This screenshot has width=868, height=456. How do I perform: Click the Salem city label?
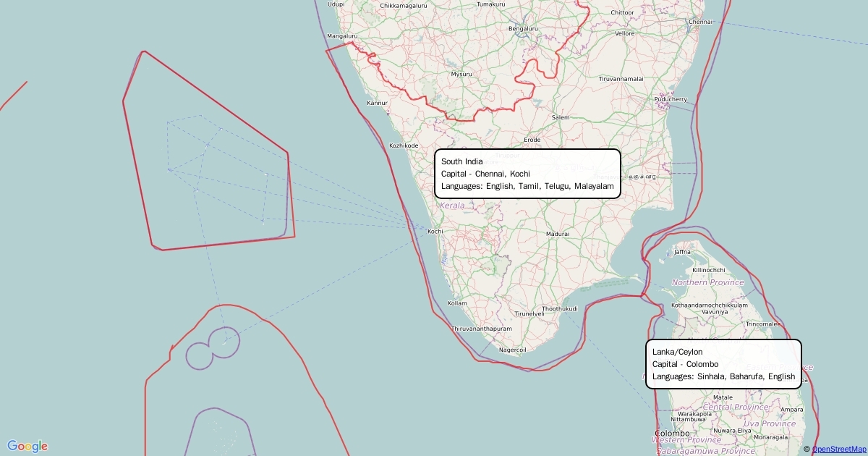[x=560, y=117]
